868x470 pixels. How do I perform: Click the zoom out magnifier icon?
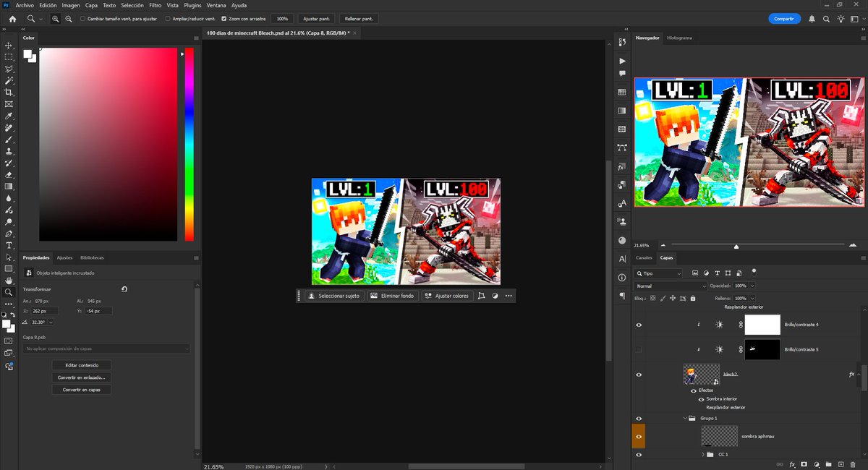[x=68, y=19]
